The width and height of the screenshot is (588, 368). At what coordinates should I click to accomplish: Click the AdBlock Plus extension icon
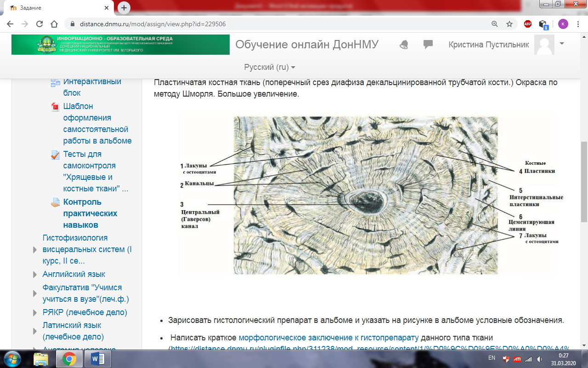tap(528, 24)
